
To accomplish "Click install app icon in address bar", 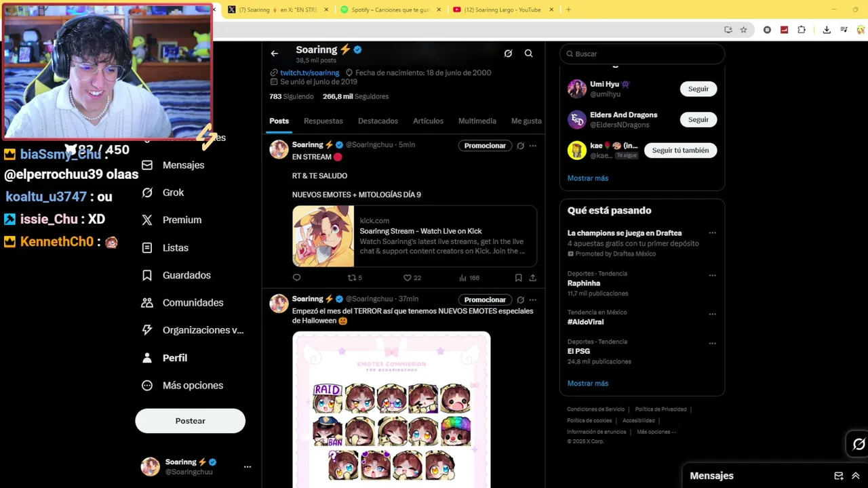I will (728, 30).
